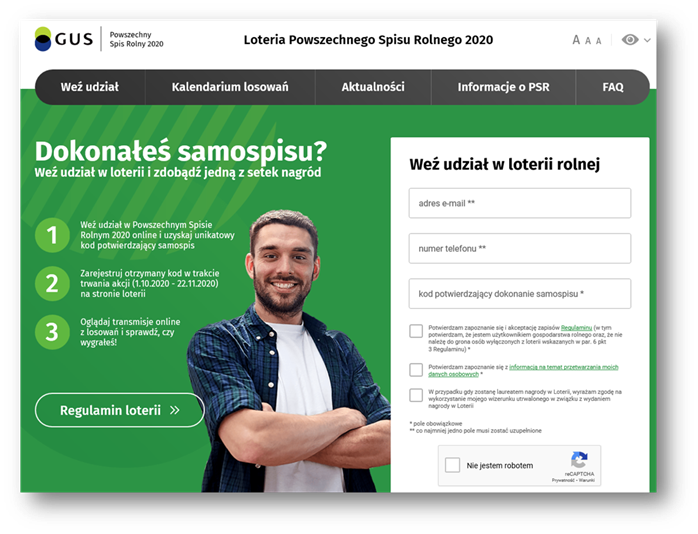Go to the 'Aktualności' menu item
This screenshot has width=698, height=534.
(373, 87)
